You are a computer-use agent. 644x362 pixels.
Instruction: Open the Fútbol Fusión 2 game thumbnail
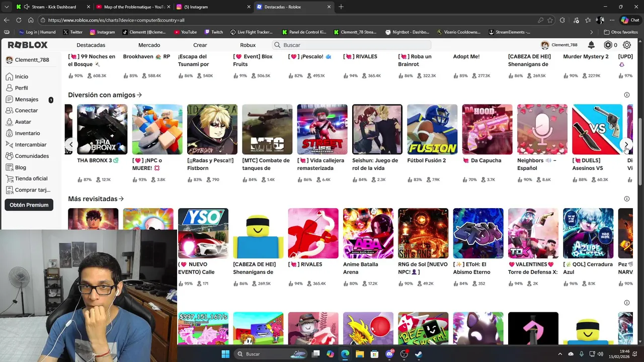pyautogui.click(x=432, y=129)
